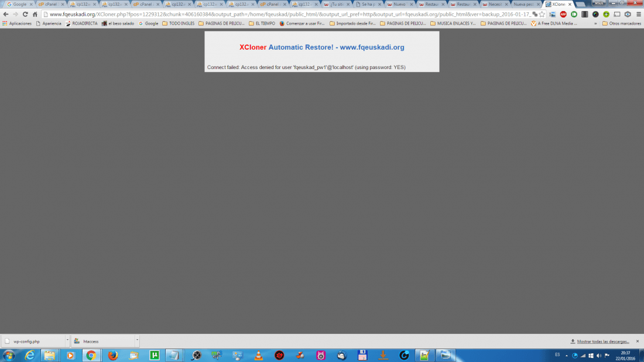644x362 pixels.
Task: Go back to the previous page
Action: pyautogui.click(x=6, y=15)
